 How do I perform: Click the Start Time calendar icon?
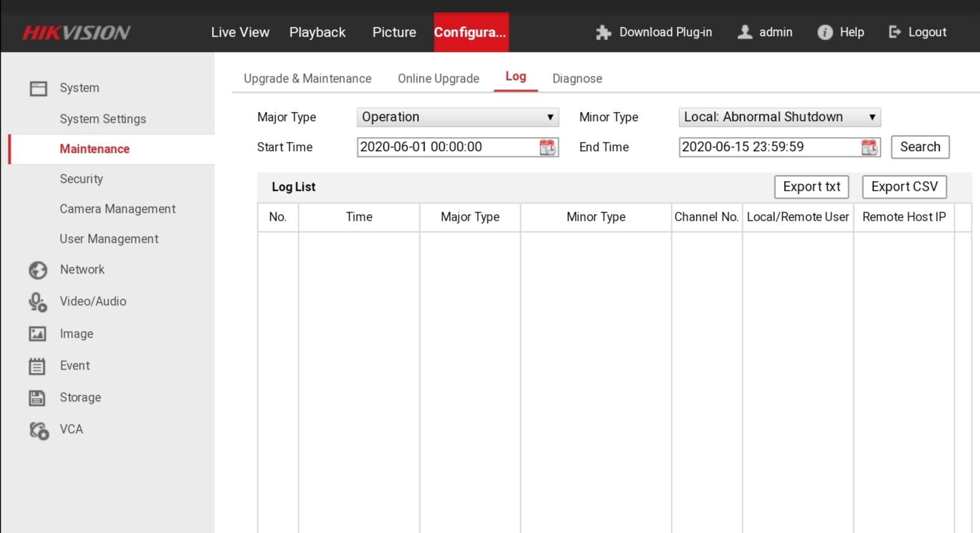pos(548,147)
